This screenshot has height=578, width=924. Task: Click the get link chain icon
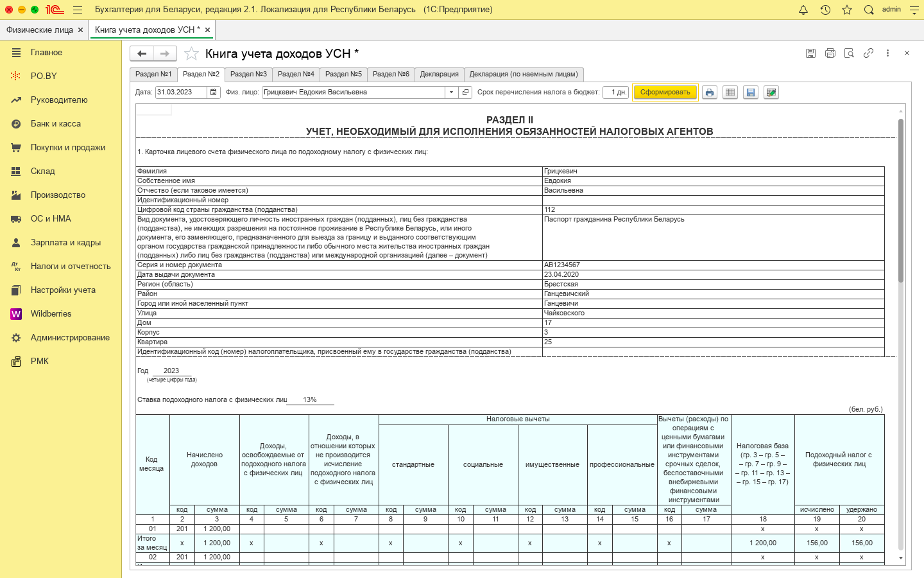pos(868,53)
